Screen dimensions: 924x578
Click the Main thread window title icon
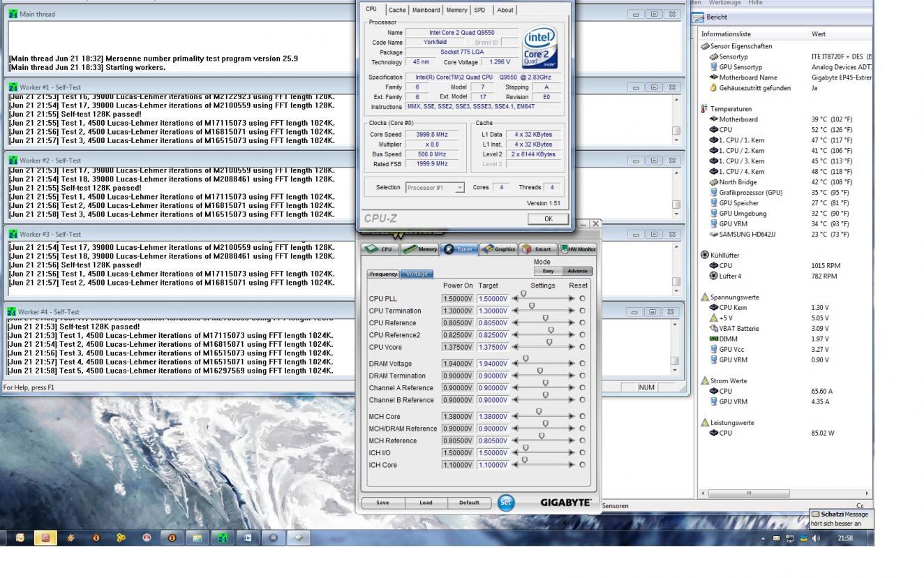(x=13, y=14)
